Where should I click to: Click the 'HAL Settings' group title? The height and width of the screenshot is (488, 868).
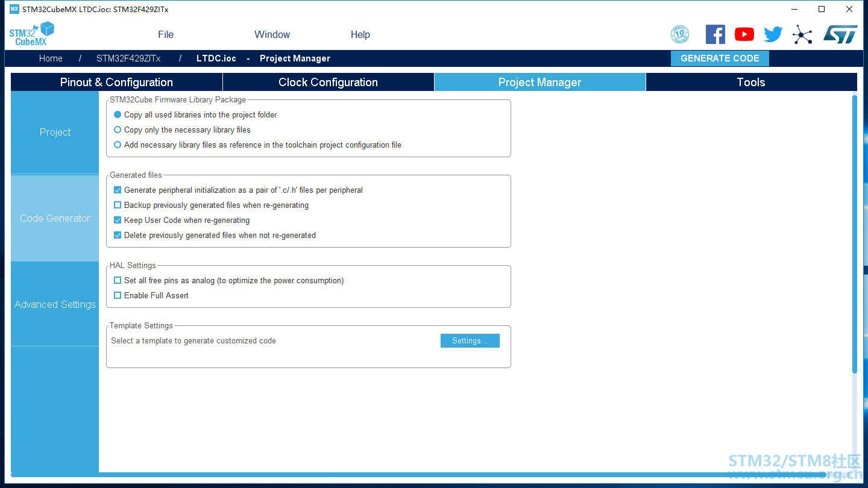pyautogui.click(x=133, y=265)
